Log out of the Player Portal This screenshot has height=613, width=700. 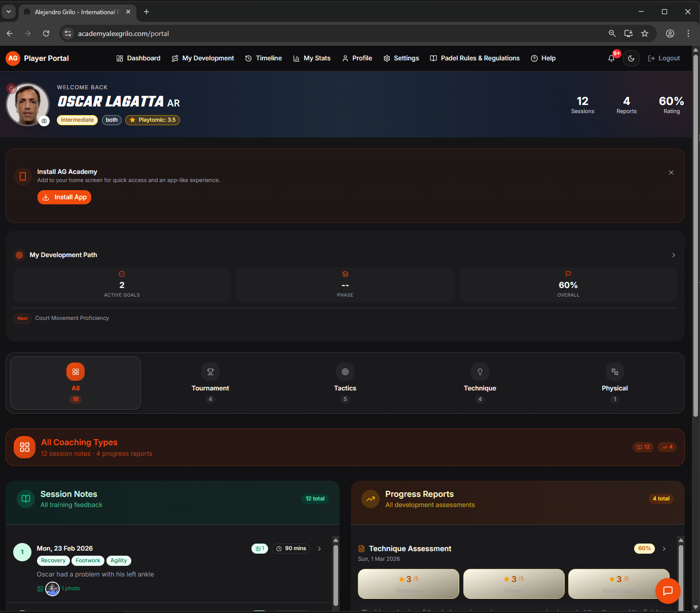[664, 58]
